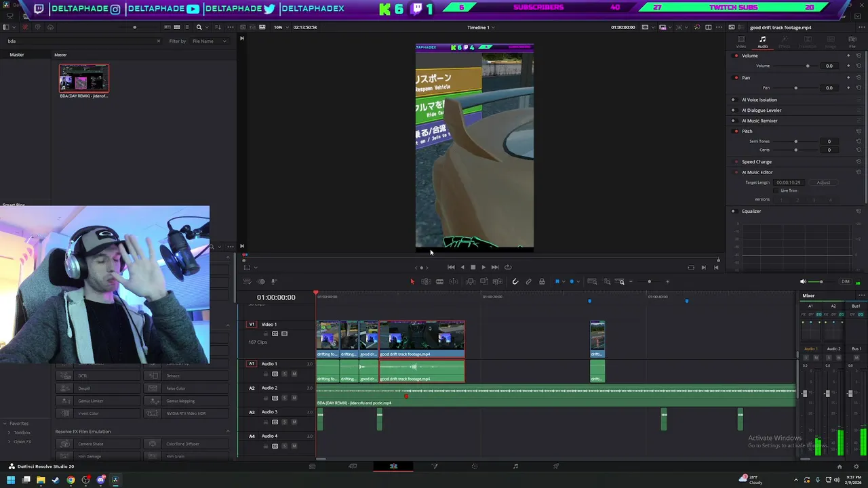Enable AI Voice Isolation toggle
The width and height of the screenshot is (868, 488).
coord(733,100)
